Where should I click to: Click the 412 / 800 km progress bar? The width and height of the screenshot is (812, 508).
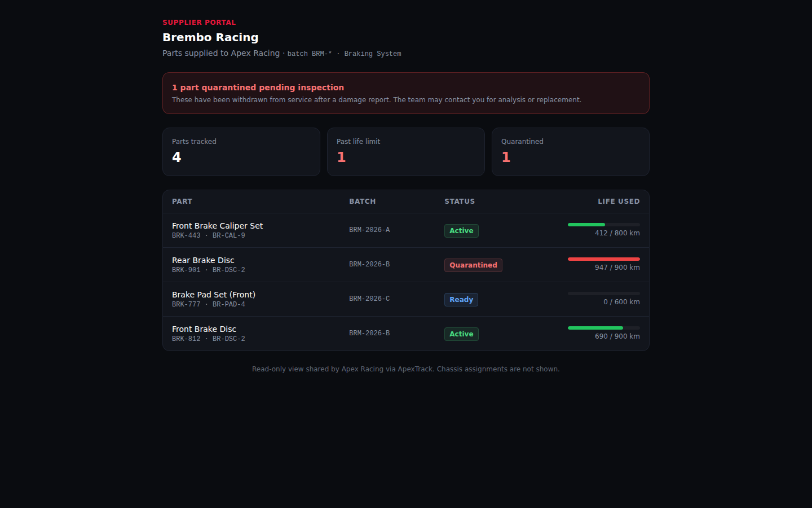click(604, 225)
